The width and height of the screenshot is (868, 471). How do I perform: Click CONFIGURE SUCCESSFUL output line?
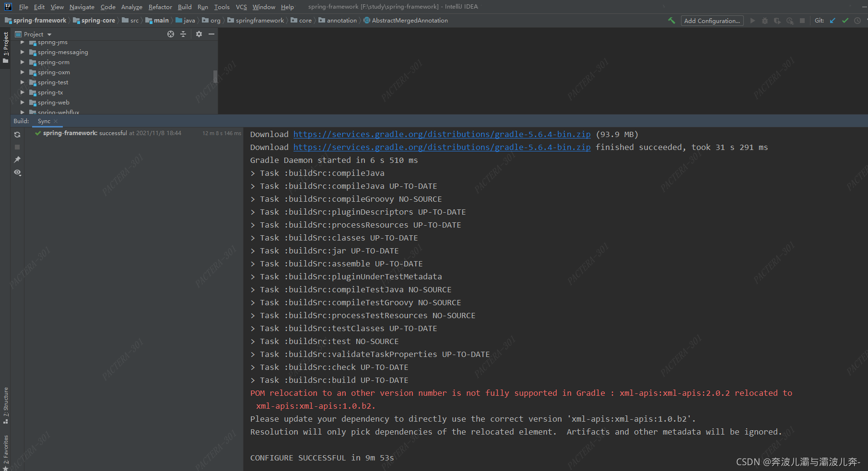coord(322,458)
